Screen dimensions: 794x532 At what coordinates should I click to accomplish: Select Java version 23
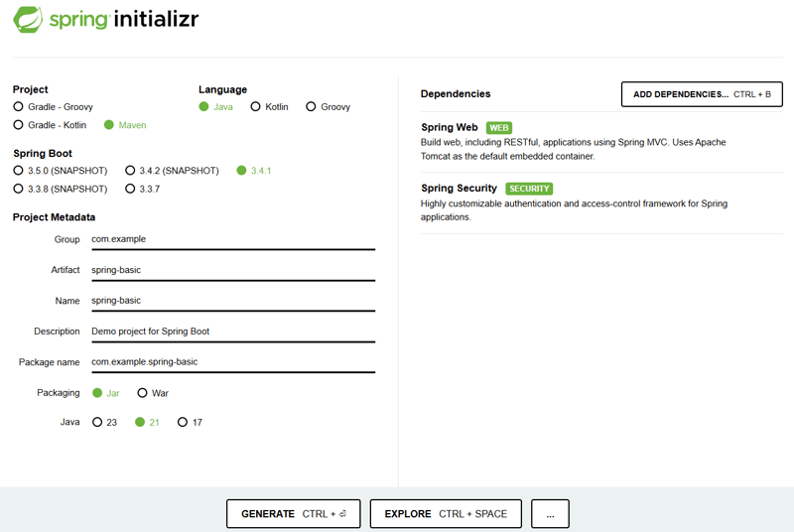(97, 423)
